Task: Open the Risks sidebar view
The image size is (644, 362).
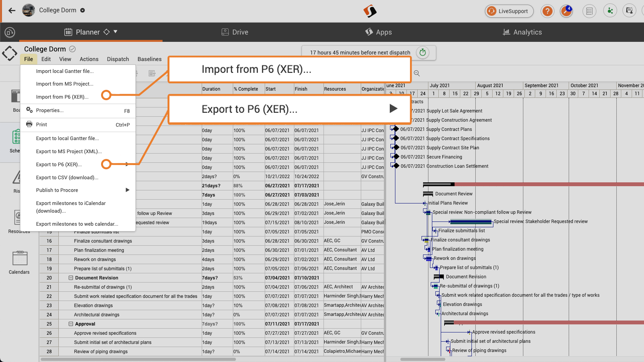Action: 17,181
